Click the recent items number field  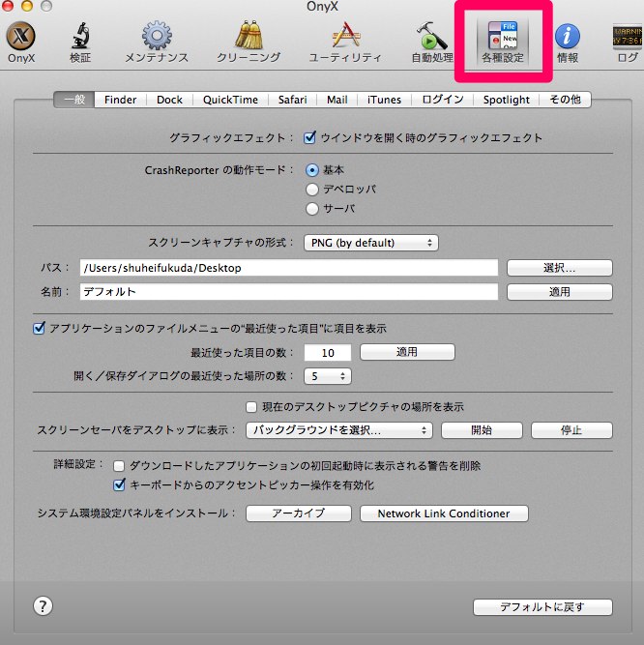point(328,353)
